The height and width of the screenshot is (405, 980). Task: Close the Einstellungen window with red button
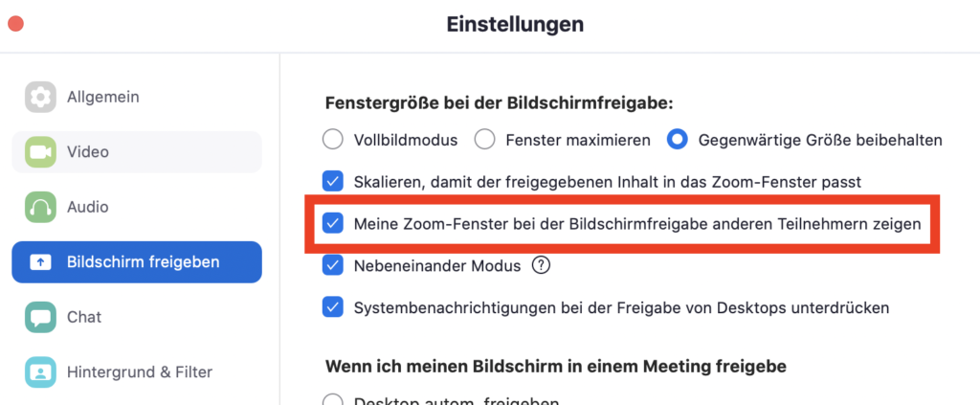(x=15, y=24)
